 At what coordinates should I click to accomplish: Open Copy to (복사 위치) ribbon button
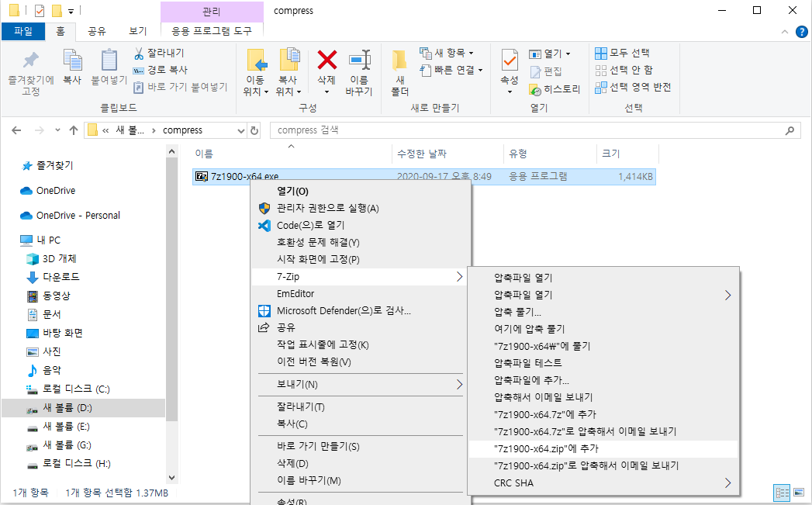[289, 72]
